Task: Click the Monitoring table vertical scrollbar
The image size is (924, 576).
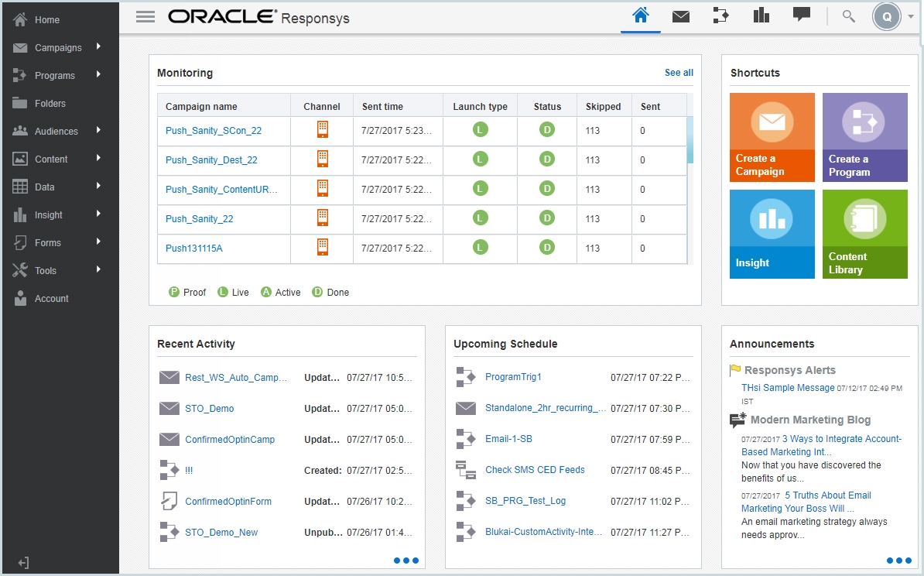Action: tap(690, 139)
